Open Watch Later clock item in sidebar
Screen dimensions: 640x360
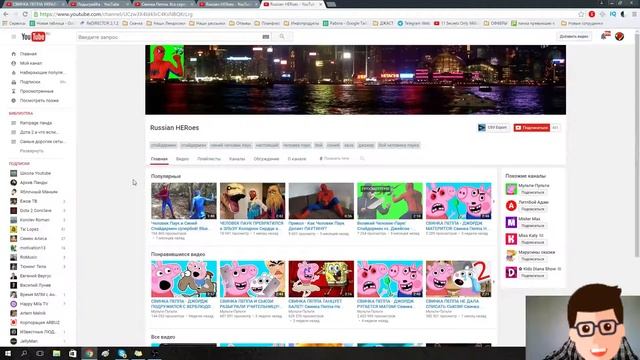coord(39,100)
